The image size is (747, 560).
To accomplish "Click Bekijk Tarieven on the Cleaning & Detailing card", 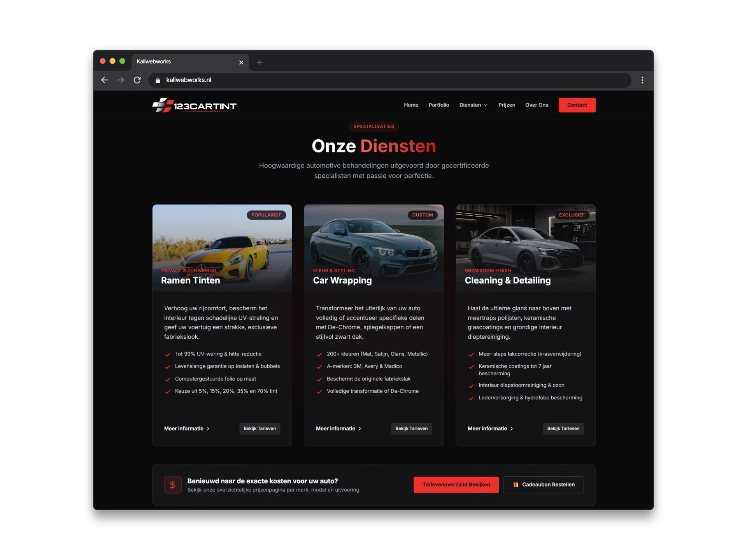I will coord(563,429).
